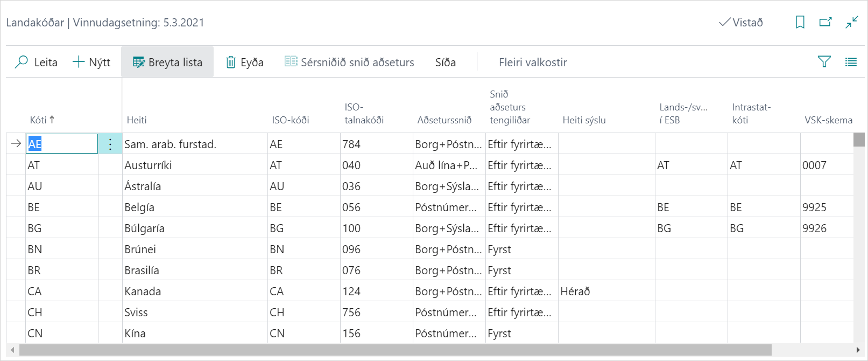Image resolution: width=868 pixels, height=361 pixels.
Task: Click the ISO-talnakóði column header
Action: [364, 114]
